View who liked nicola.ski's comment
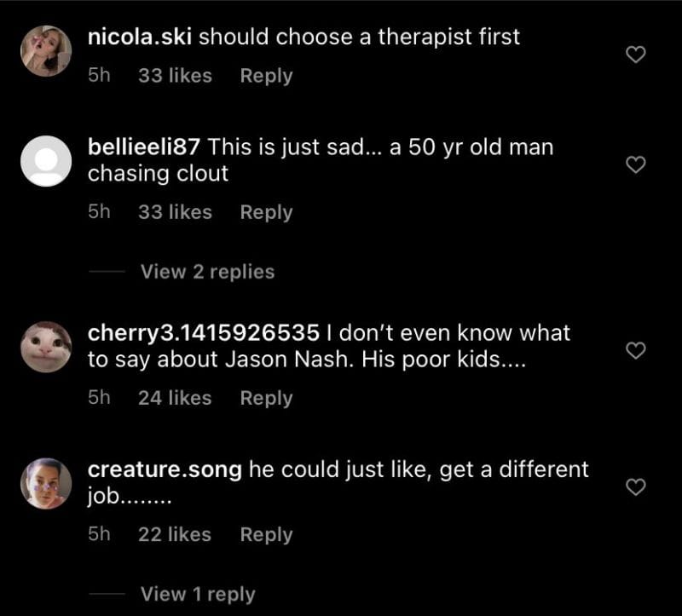682x616 pixels. pos(175,76)
